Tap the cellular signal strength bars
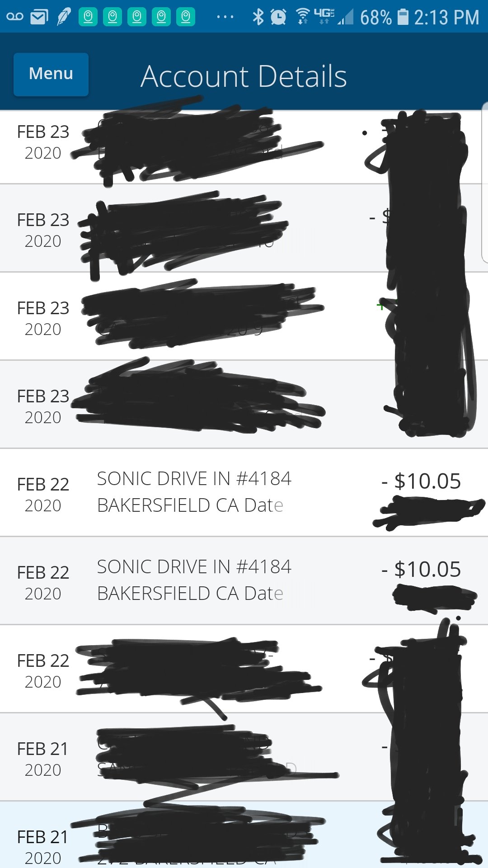Screen dimensions: 488x868 [x=346, y=18]
